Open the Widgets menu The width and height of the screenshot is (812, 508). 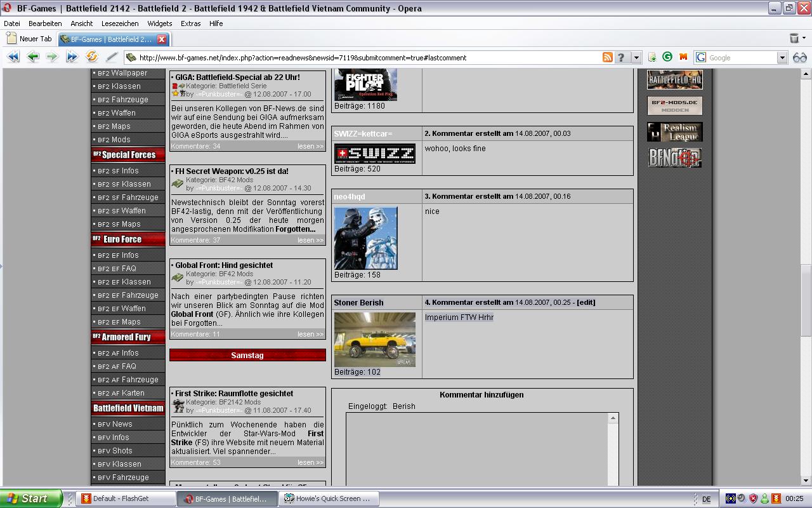pos(159,23)
